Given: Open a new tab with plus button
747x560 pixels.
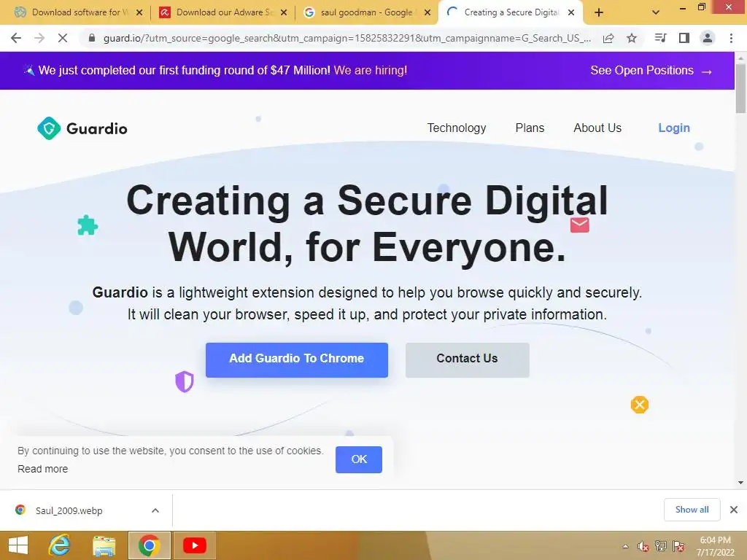Looking at the screenshot, I should click(599, 13).
